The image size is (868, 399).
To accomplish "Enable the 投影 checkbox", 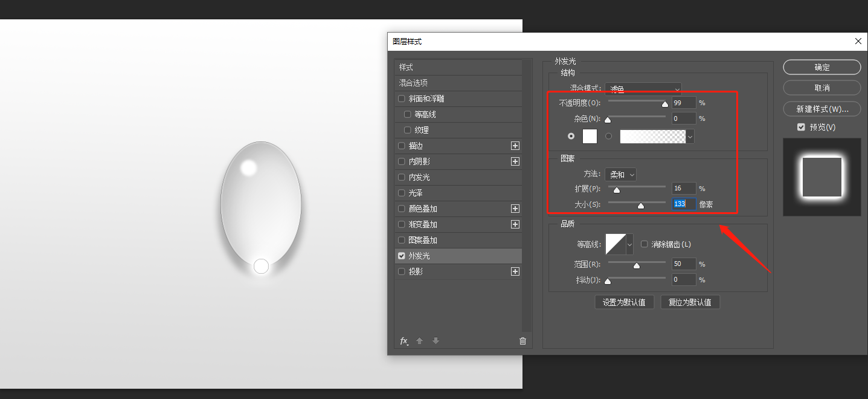I will click(402, 271).
